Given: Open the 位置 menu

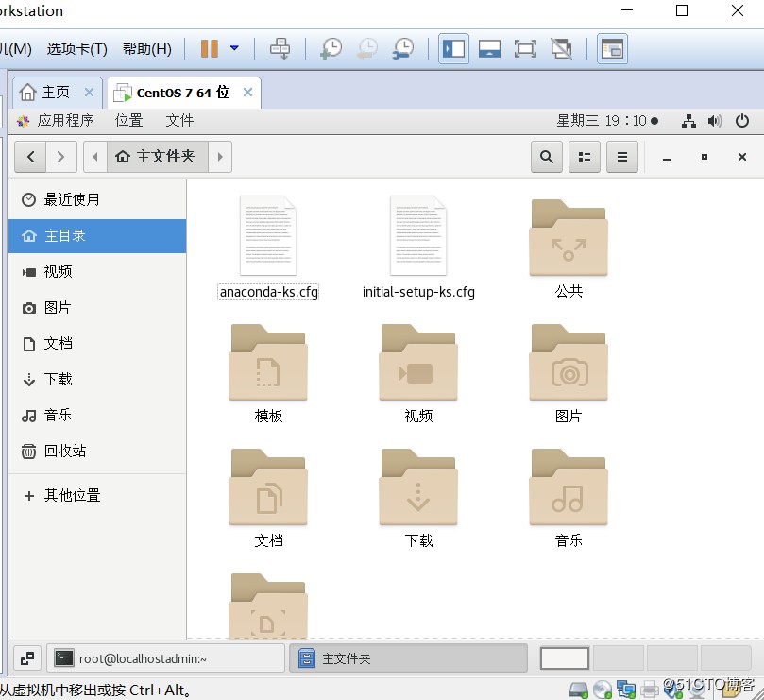Looking at the screenshot, I should click(129, 120).
